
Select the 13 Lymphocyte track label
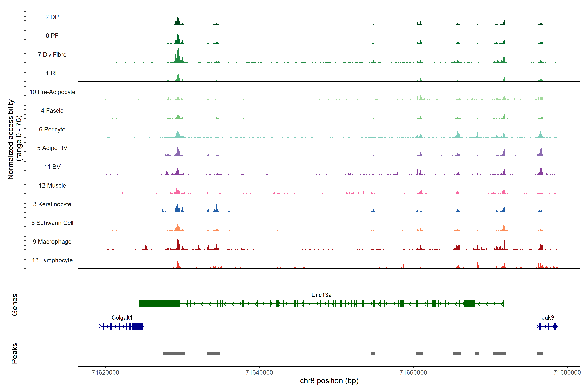pyautogui.click(x=52, y=260)
